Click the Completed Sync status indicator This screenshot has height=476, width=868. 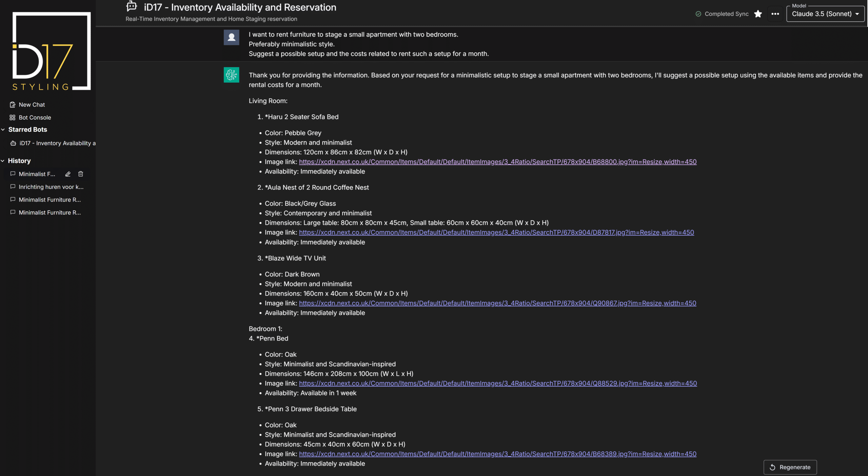click(x=722, y=14)
